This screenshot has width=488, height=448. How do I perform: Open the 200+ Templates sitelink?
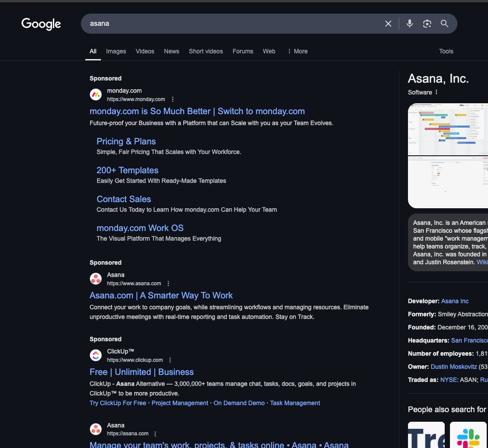[x=127, y=170]
